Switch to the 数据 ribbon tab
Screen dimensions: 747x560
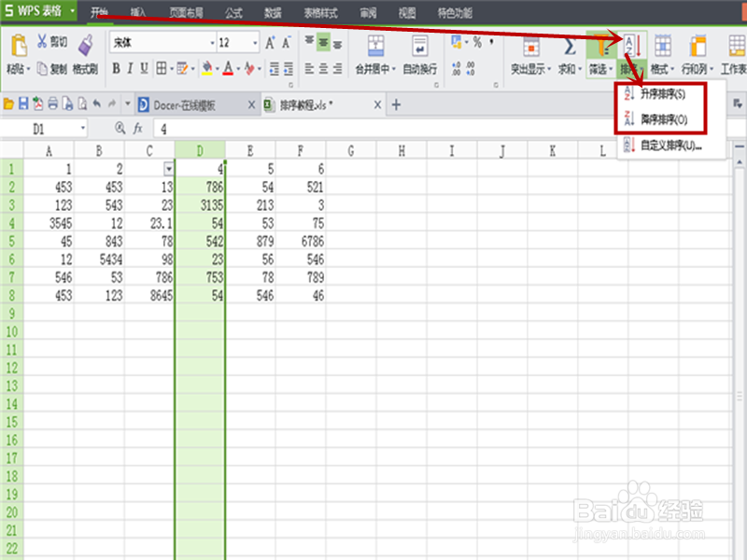[273, 12]
